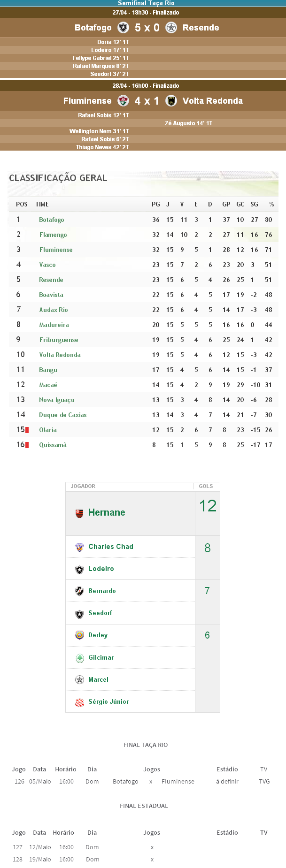
Task: Open Hernane top scorer link
Action: pos(107,512)
